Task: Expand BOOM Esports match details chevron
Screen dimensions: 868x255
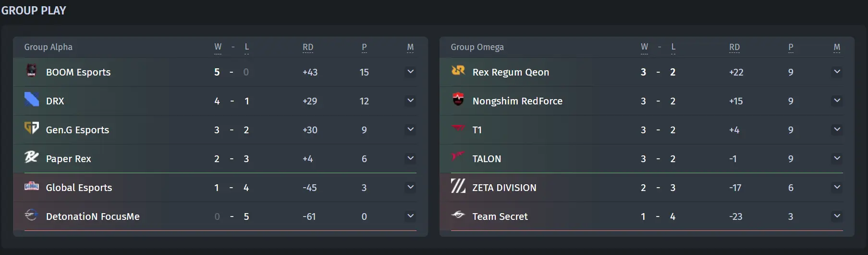Action: coord(410,72)
